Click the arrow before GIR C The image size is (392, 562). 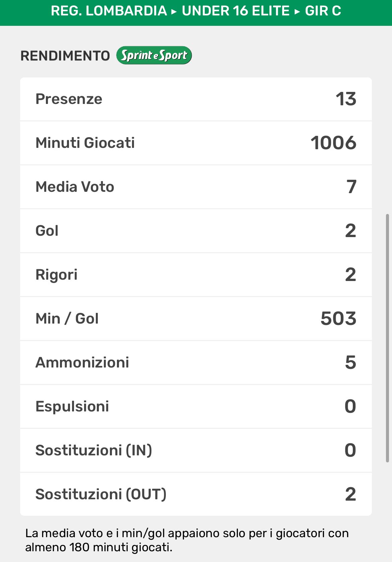pyautogui.click(x=297, y=11)
